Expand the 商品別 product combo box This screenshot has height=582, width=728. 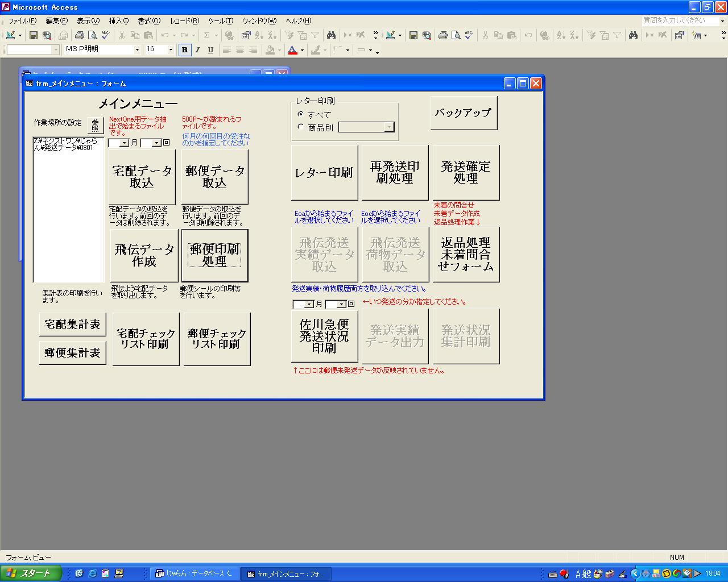(389, 127)
